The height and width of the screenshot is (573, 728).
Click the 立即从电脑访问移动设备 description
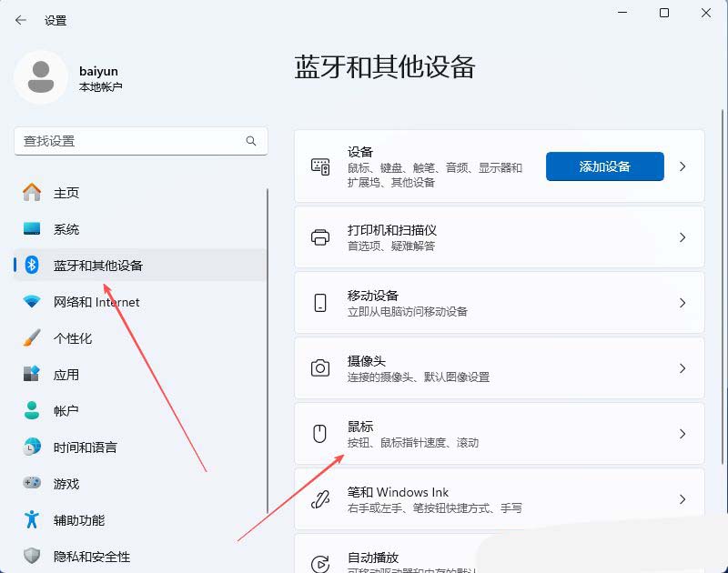pyautogui.click(x=407, y=311)
